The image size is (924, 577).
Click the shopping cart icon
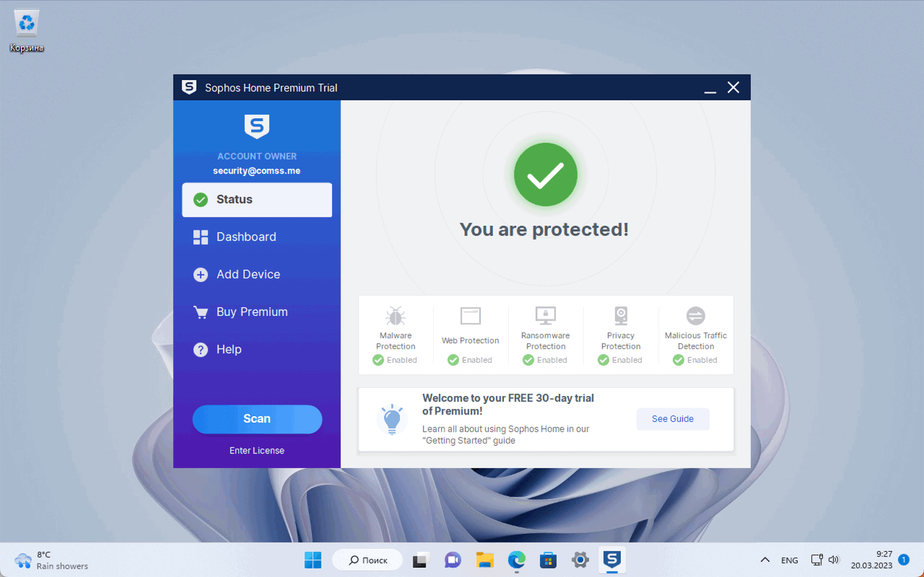[x=201, y=312]
